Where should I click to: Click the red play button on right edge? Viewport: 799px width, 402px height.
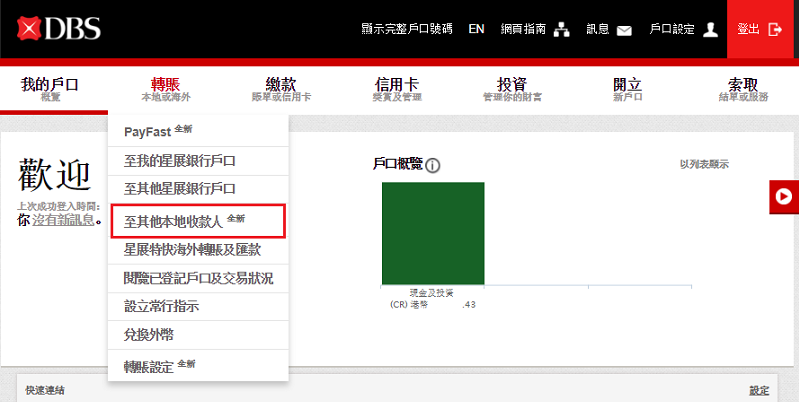click(x=784, y=197)
